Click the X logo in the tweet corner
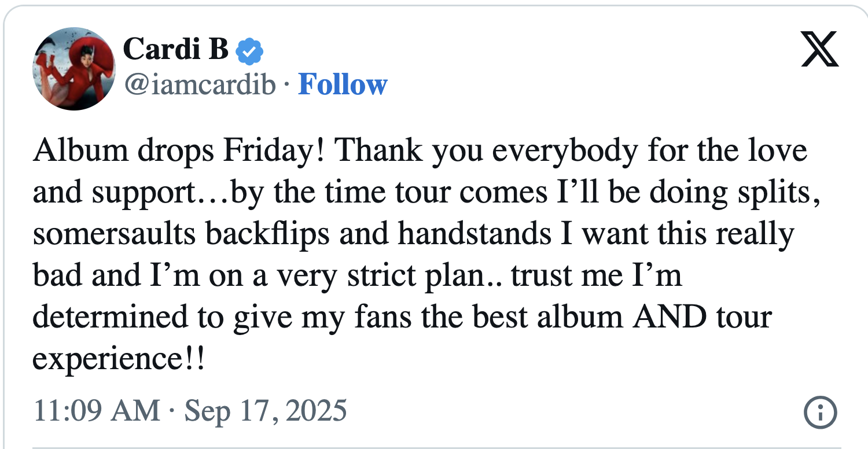 pos(820,49)
